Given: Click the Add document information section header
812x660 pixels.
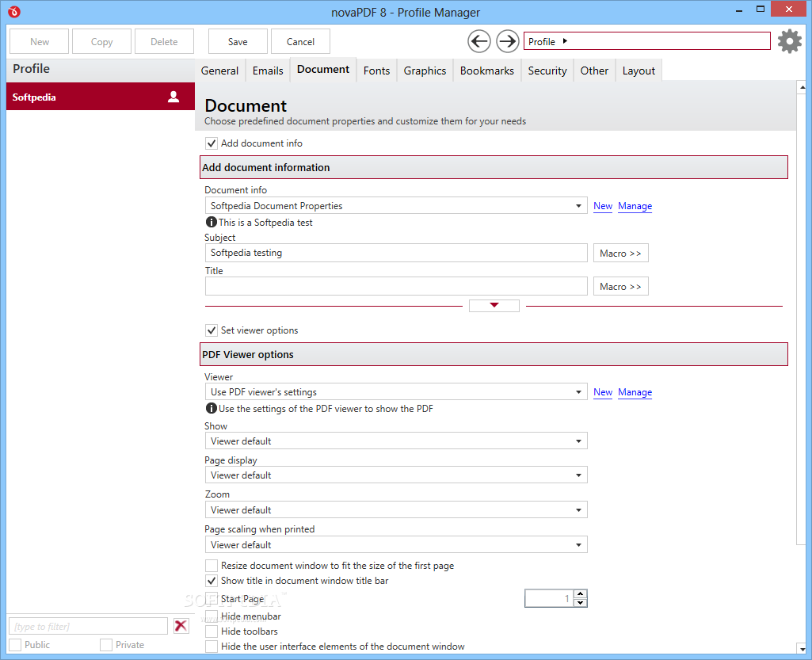Looking at the screenshot, I should point(494,167).
